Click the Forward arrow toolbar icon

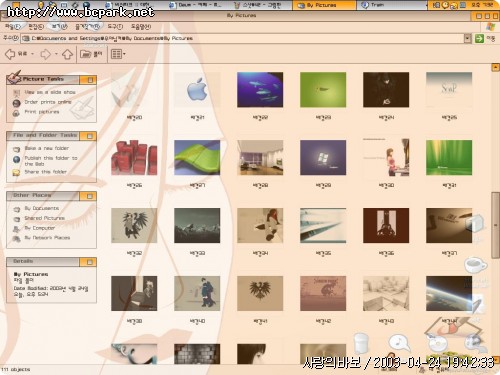(46, 54)
